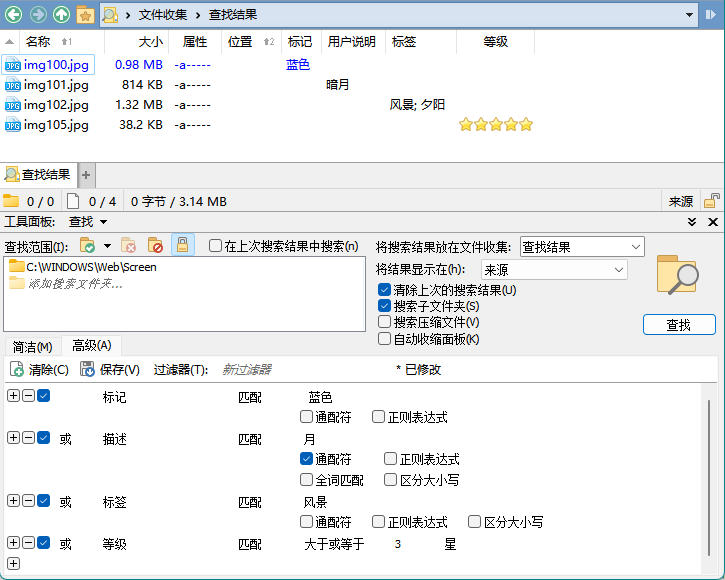The width and height of the screenshot is (725, 580).
Task: Tick 在上次搜索结果中搜索 checkbox
Action: click(215, 246)
